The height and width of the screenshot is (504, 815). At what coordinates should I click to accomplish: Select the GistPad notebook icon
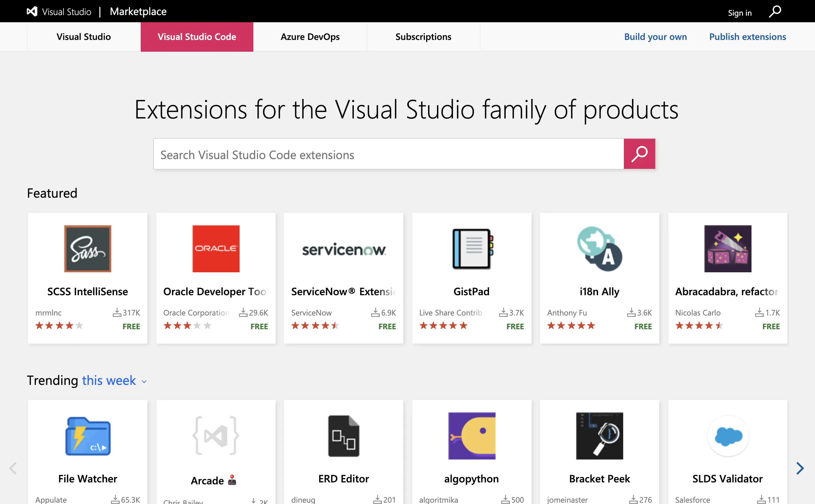(x=471, y=249)
